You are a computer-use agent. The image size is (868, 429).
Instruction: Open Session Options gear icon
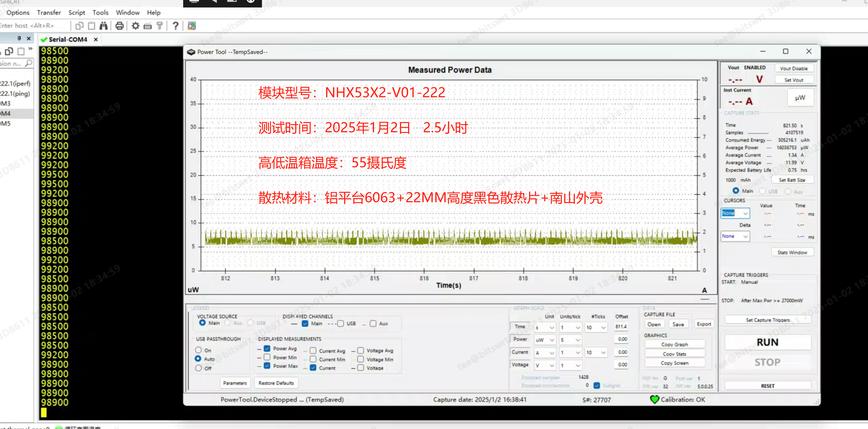[135, 26]
